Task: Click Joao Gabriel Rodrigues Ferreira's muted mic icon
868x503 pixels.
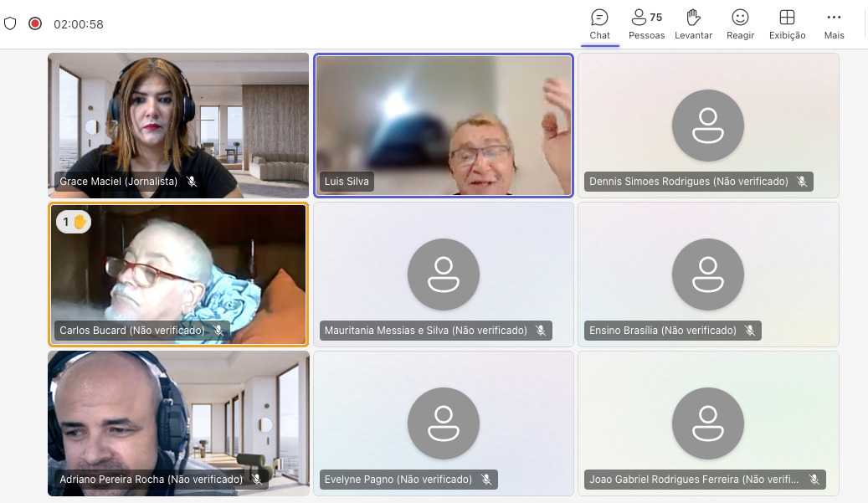Action: 814,480
